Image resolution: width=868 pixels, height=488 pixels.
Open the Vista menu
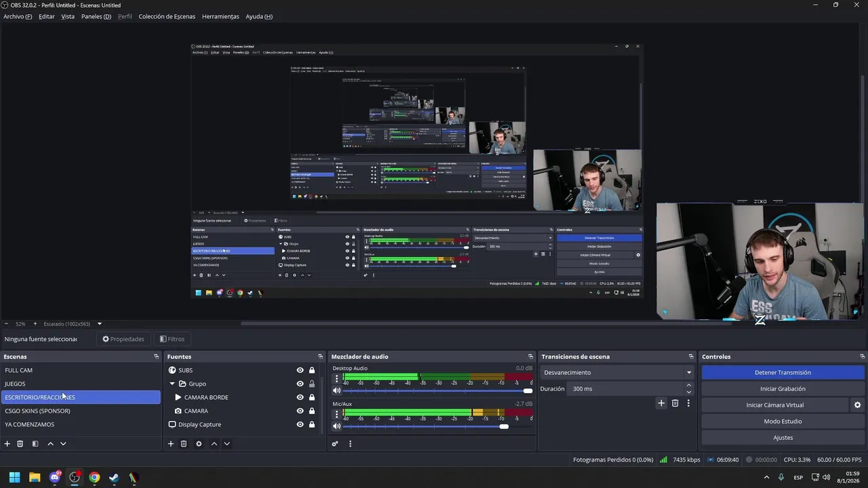[x=68, y=16]
